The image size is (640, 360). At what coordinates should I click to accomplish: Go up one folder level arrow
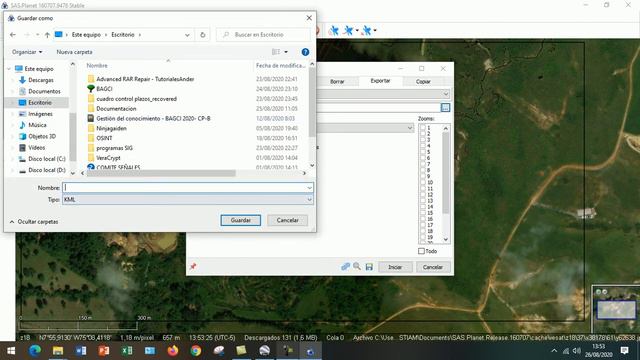[x=47, y=35]
